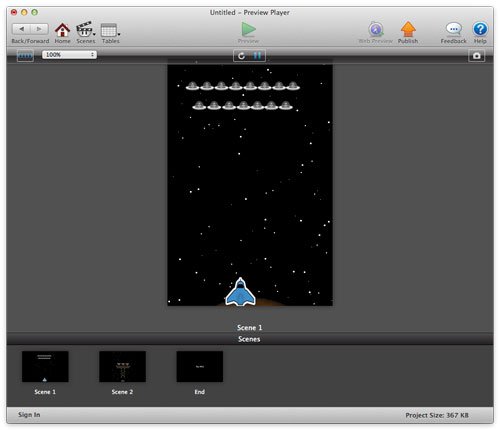
Task: Click the green Preview play button
Action: 248,29
